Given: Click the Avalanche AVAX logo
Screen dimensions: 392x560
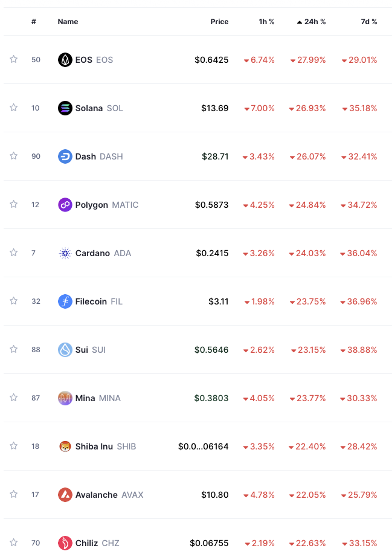Looking at the screenshot, I should (x=65, y=495).
